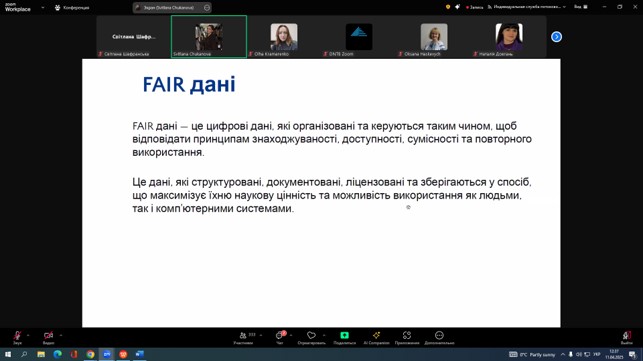Open the View layout menu
The width and height of the screenshot is (643, 361).
(581, 7)
